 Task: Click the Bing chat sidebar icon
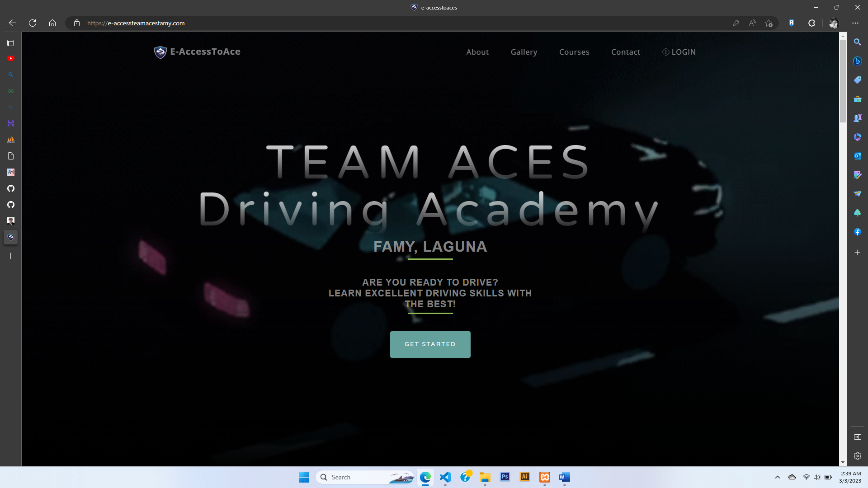[857, 61]
